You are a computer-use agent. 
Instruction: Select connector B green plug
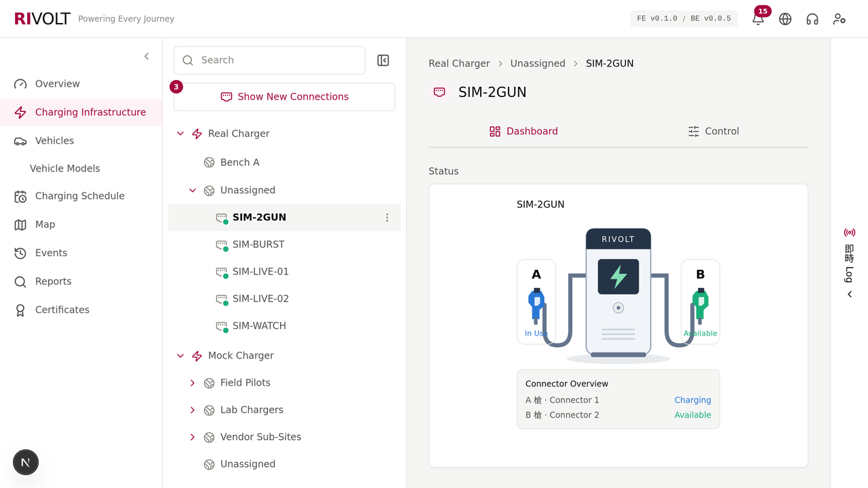(701, 303)
